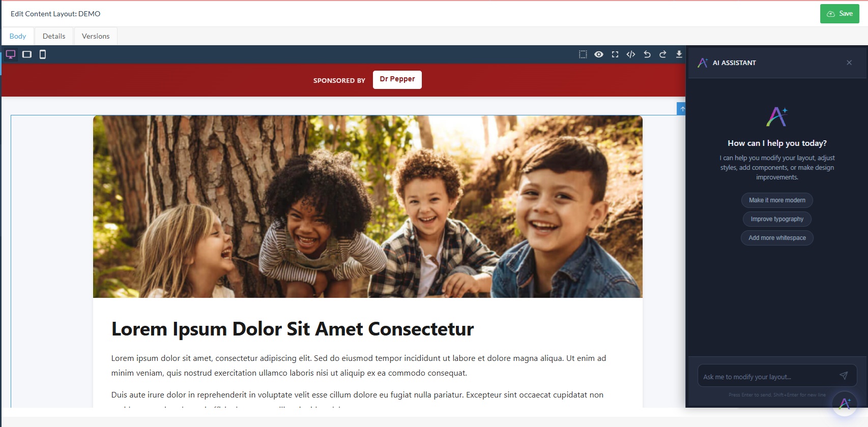Save the content layout
This screenshot has width=868, height=427.
pyautogui.click(x=840, y=14)
